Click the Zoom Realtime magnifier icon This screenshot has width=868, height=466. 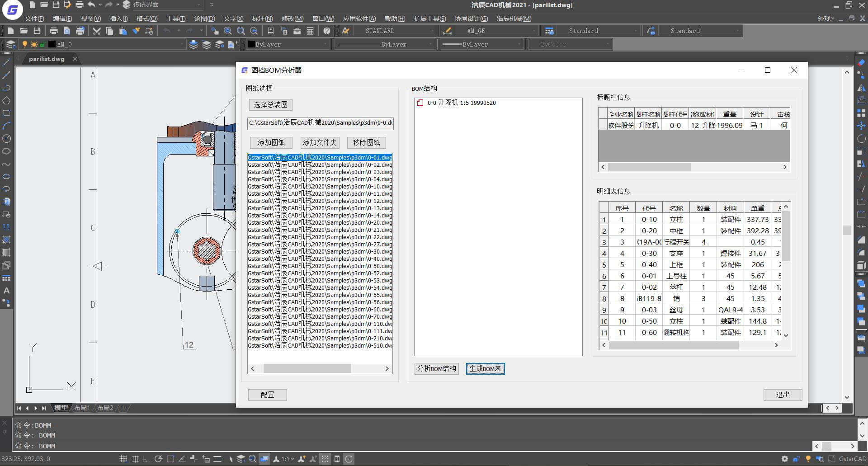[228, 31]
